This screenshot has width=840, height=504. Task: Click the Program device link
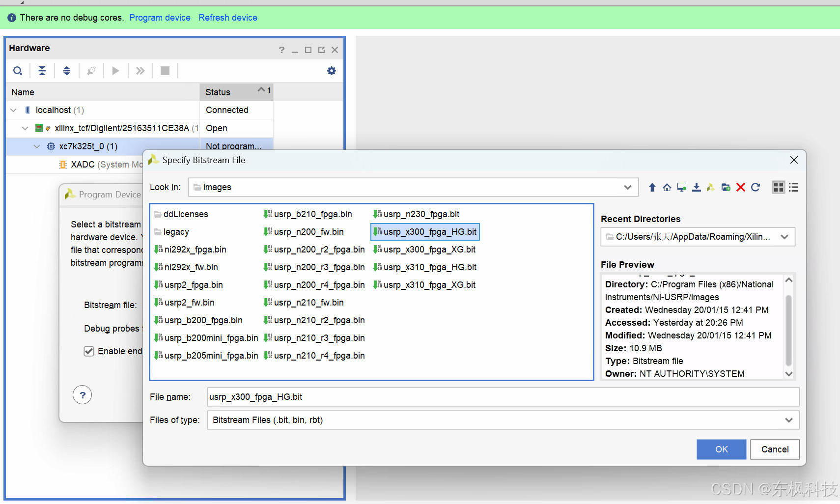160,18
